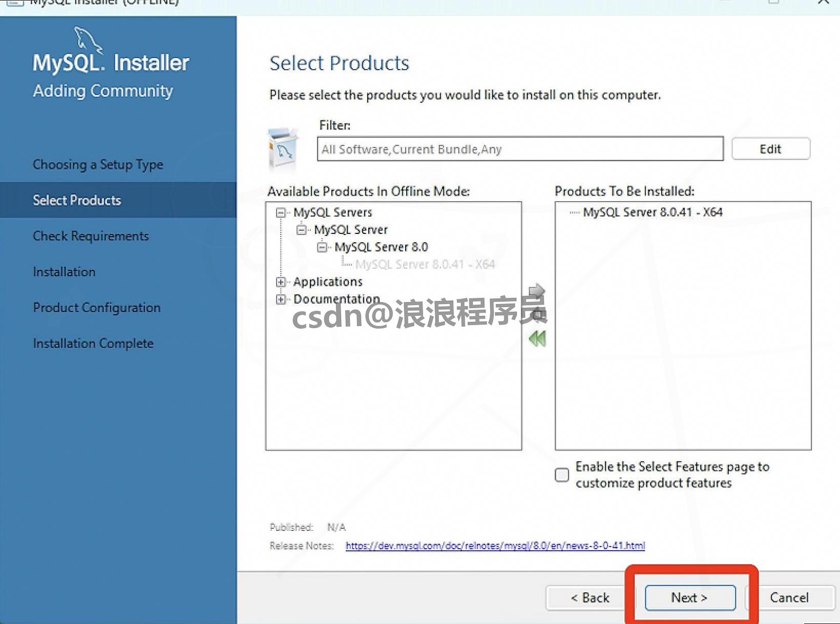Viewport: 840px width, 624px height.
Task: Select the MySQL Server 8.0 tree label
Action: tap(381, 247)
